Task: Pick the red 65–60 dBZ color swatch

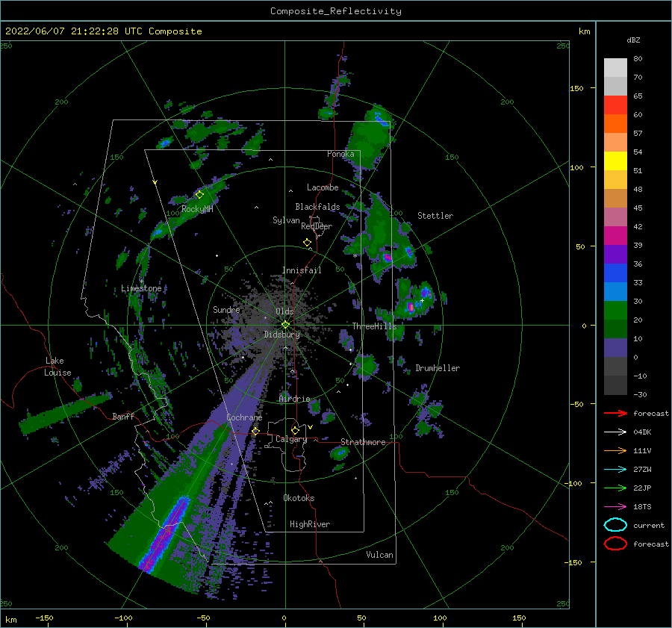Action: 615,105
